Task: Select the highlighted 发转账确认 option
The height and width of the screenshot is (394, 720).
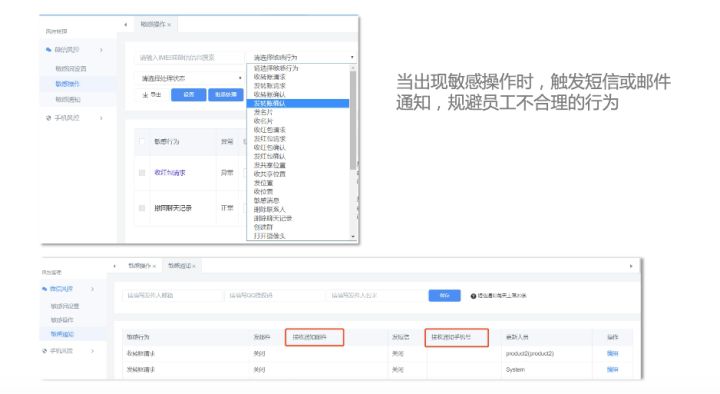Action: point(298,103)
